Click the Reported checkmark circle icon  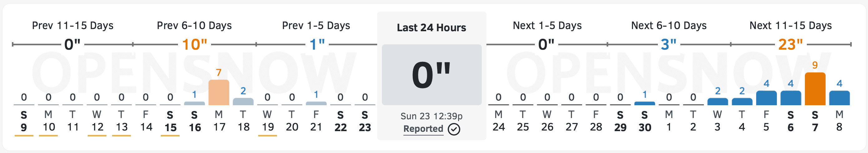tap(454, 129)
